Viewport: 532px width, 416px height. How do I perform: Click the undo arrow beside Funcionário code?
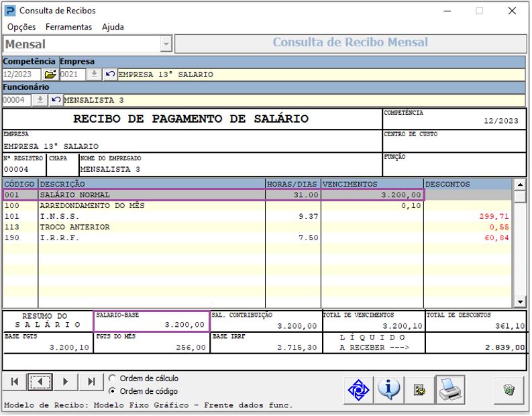coord(56,100)
